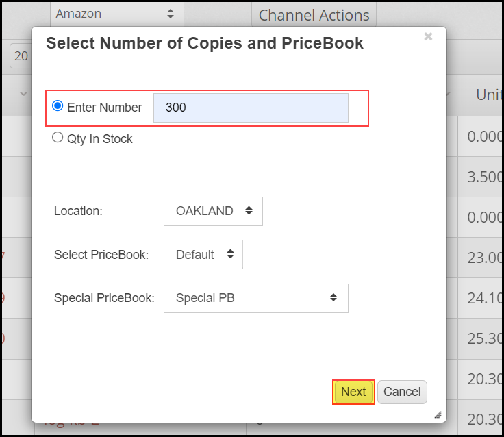
Task: Click the 24.10 value in background table
Action: click(x=485, y=298)
